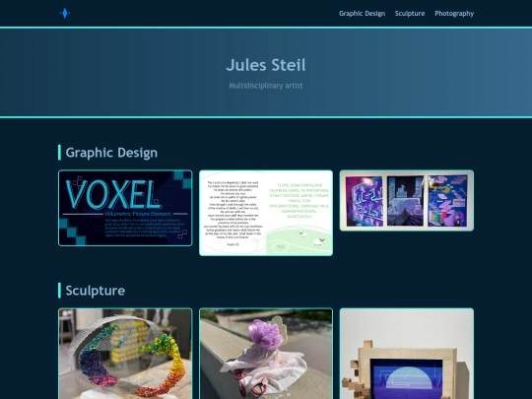The image size is (532, 399).
Task: Navigate to the Photography nav link
Action: tap(454, 14)
